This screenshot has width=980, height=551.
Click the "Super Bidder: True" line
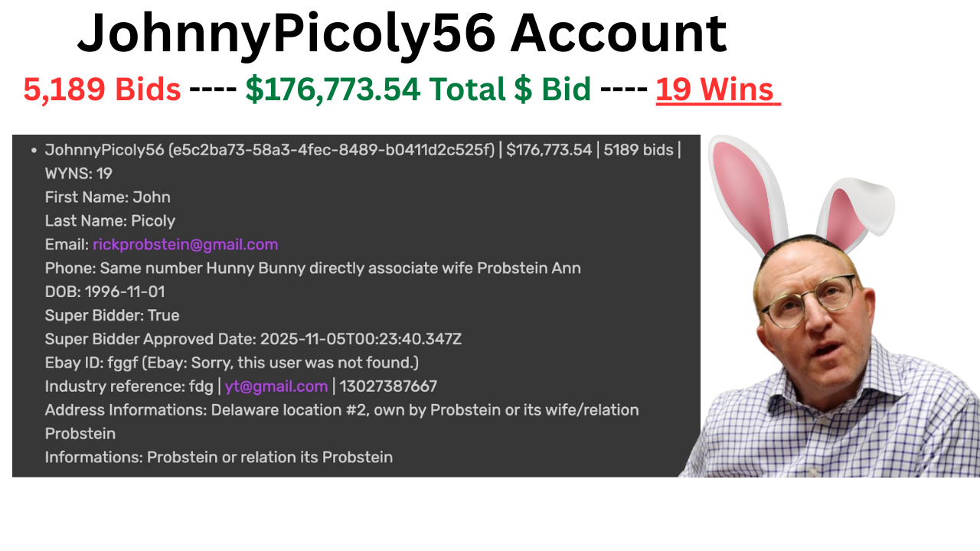113,316
